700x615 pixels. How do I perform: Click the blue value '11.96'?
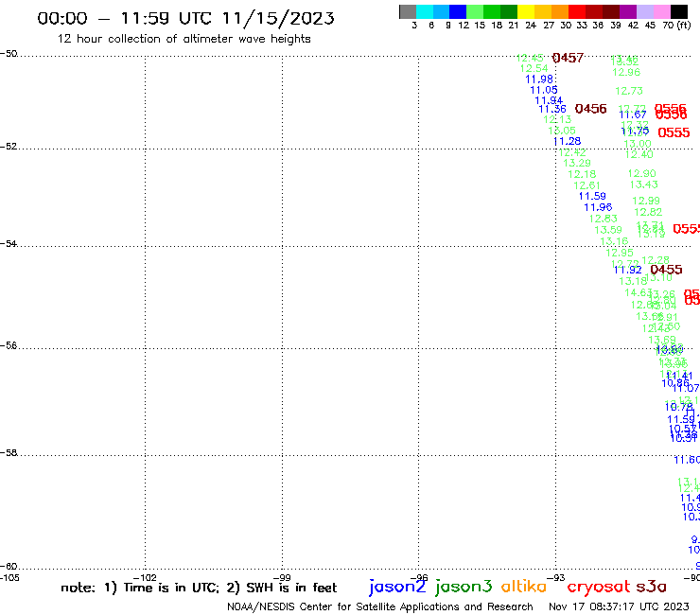598,207
